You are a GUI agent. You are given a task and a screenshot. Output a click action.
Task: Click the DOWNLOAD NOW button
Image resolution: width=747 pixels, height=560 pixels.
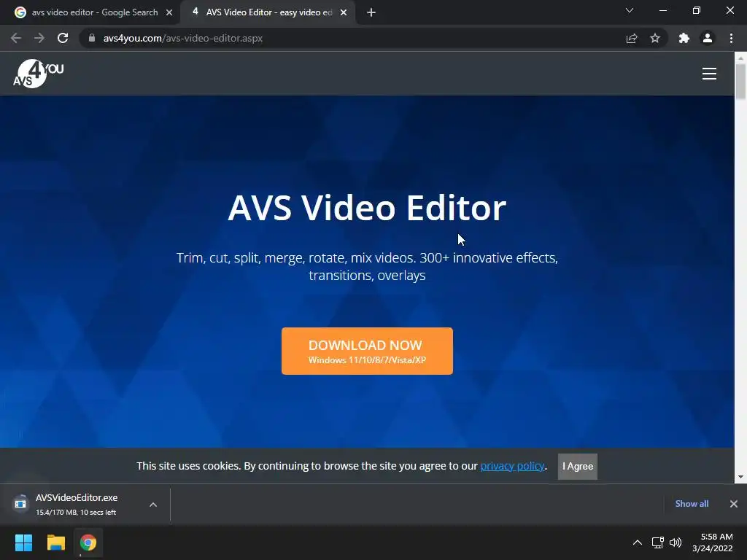pos(367,351)
